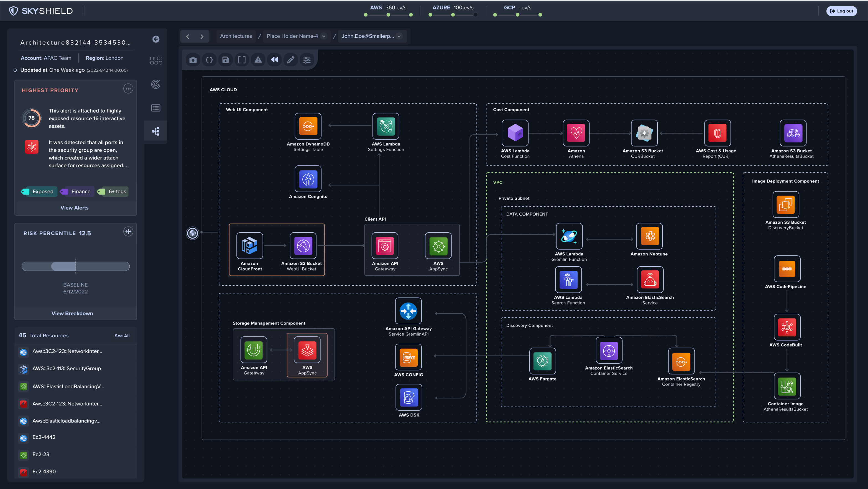The width and height of the screenshot is (868, 489).
Task: Click View Alerts in the priority card
Action: click(x=75, y=208)
